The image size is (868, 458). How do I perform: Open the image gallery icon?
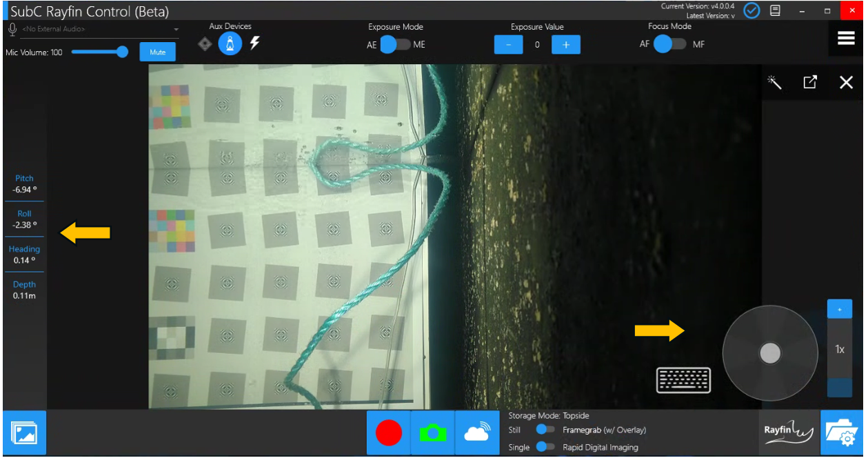24,433
